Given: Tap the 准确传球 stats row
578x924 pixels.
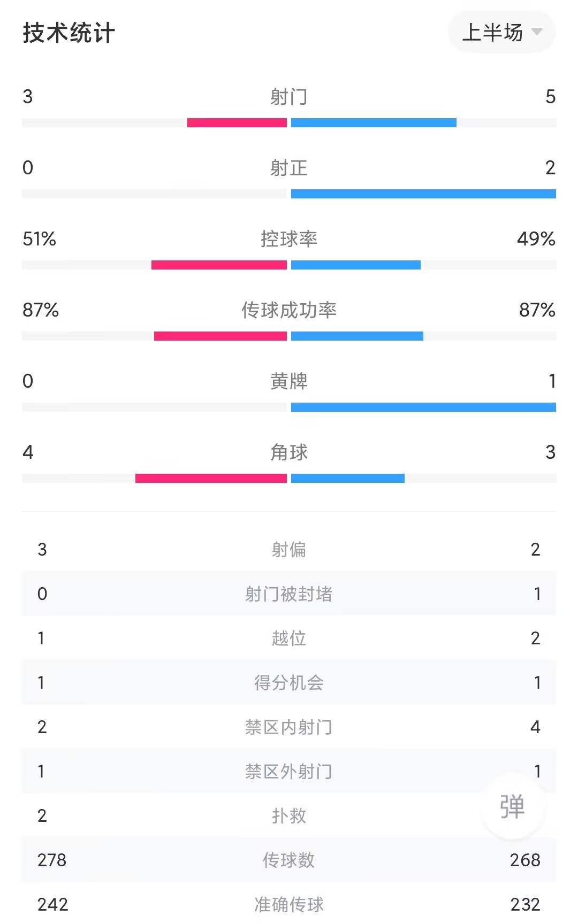Looking at the screenshot, I should click(x=289, y=904).
